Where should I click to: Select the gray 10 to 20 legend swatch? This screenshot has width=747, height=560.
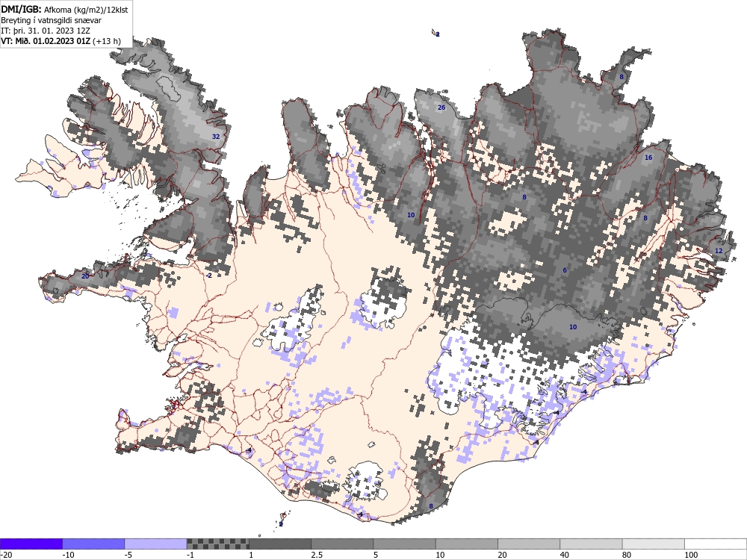click(467, 544)
